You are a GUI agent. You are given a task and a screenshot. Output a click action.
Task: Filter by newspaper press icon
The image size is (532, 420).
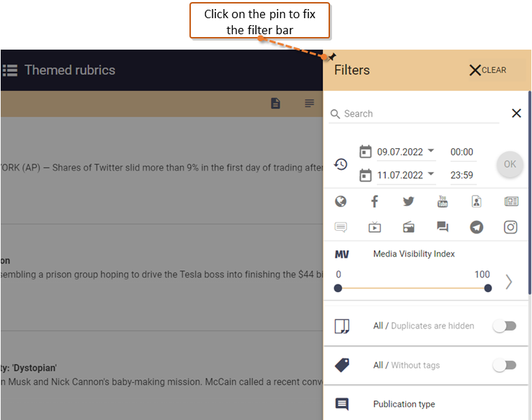511,201
